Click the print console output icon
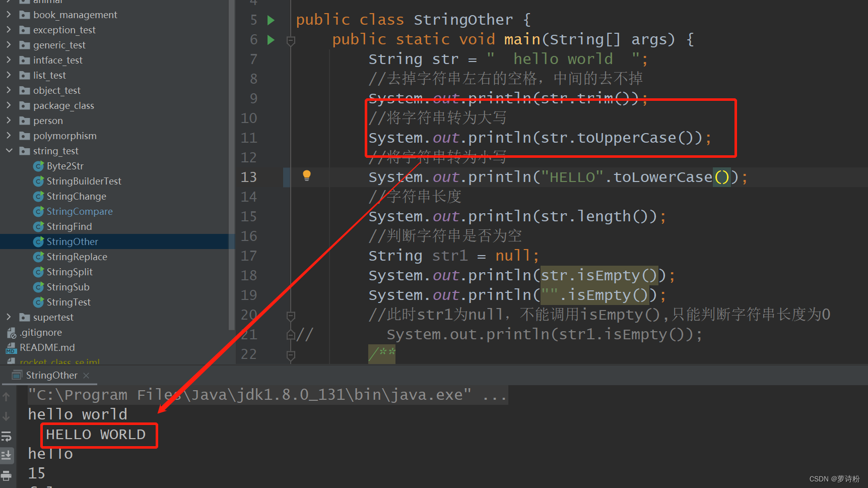868x488 pixels. (x=6, y=475)
